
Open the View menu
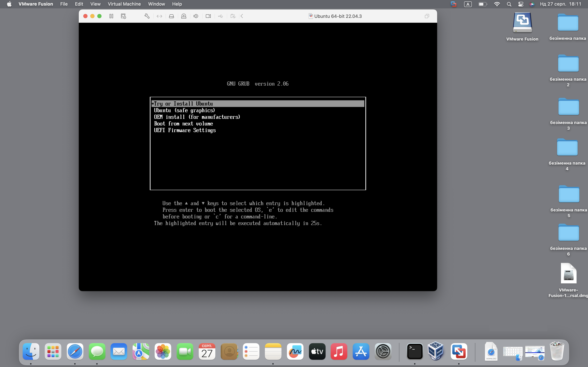pos(95,4)
